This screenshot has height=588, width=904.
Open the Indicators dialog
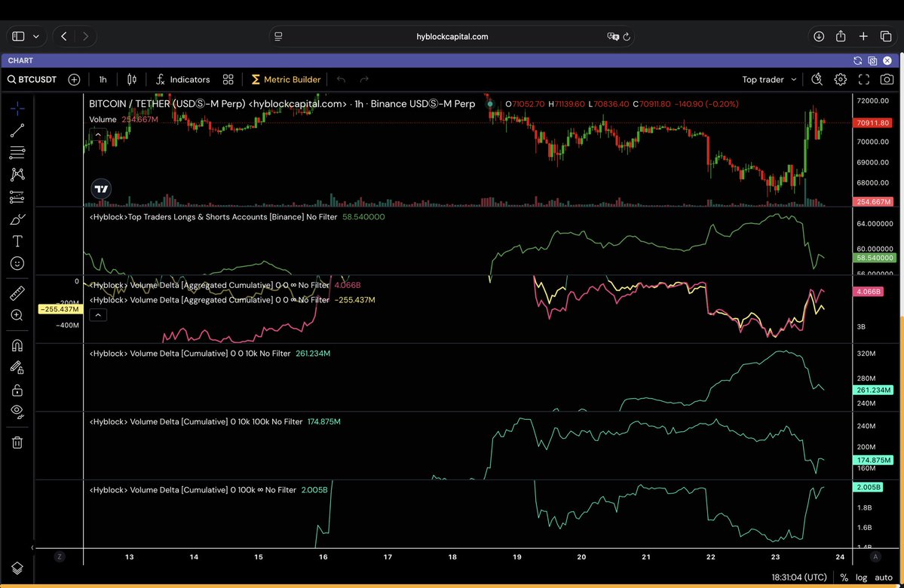[182, 80]
